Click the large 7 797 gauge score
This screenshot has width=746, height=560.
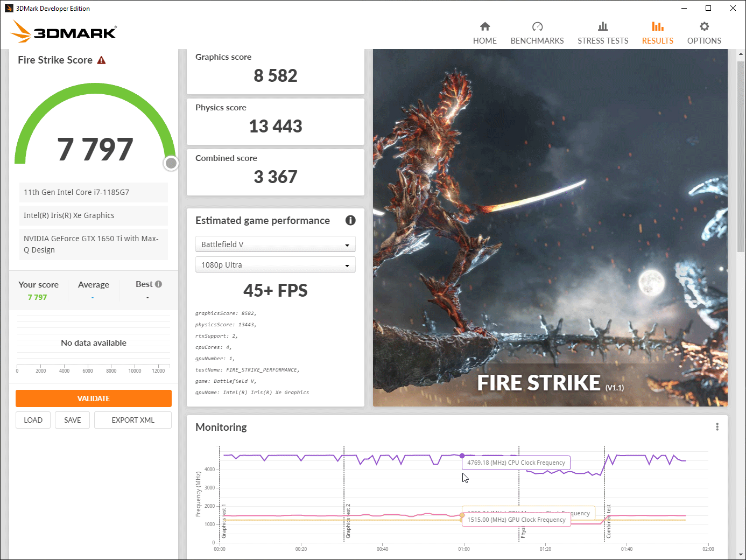tap(95, 149)
